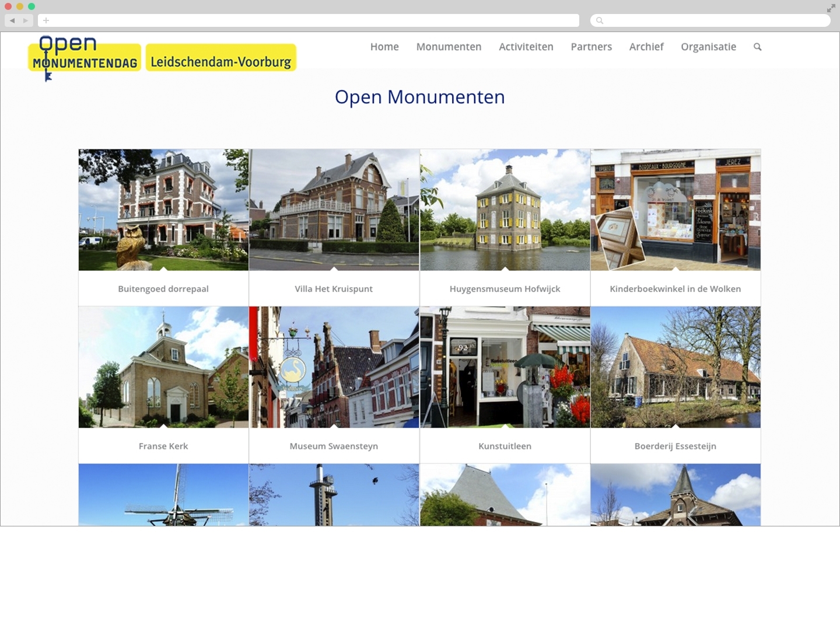Click the green zoom traffic light button
This screenshot has height=642, width=840.
(32, 8)
